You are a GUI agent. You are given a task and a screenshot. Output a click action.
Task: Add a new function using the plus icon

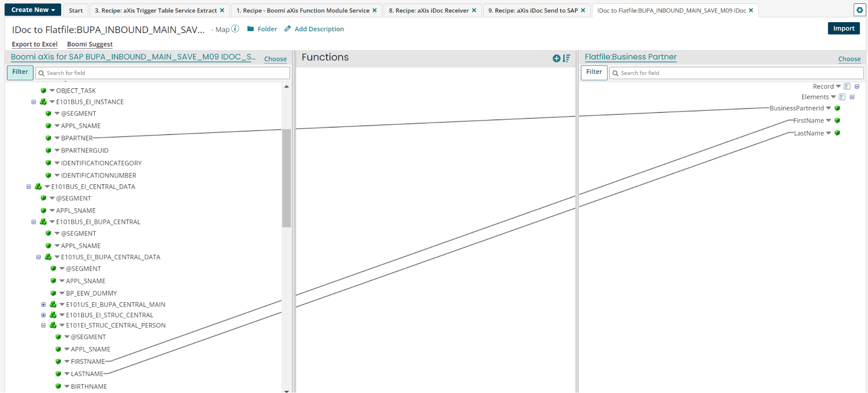point(556,58)
